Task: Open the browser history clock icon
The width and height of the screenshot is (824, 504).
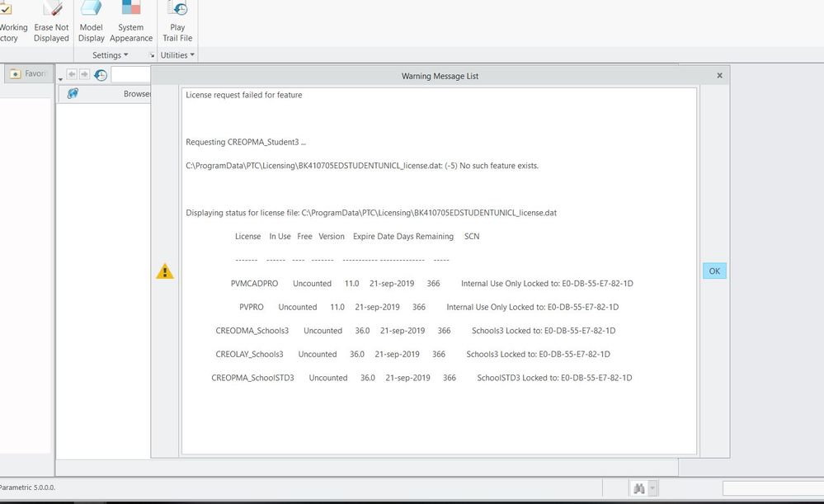Action: point(101,75)
